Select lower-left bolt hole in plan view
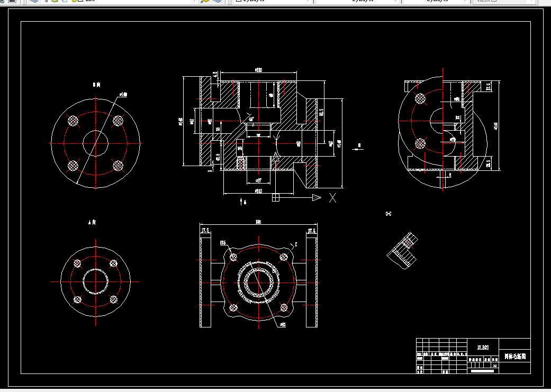This screenshot has width=551, height=392. tap(233, 308)
